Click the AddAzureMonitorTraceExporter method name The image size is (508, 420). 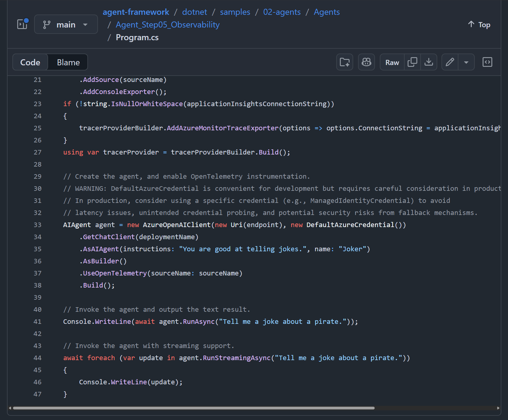(x=223, y=128)
